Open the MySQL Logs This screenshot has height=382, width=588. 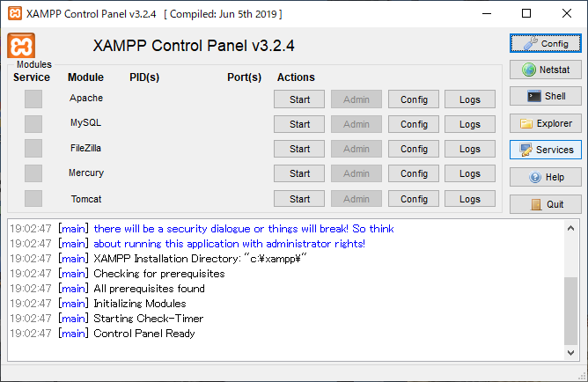coord(470,124)
